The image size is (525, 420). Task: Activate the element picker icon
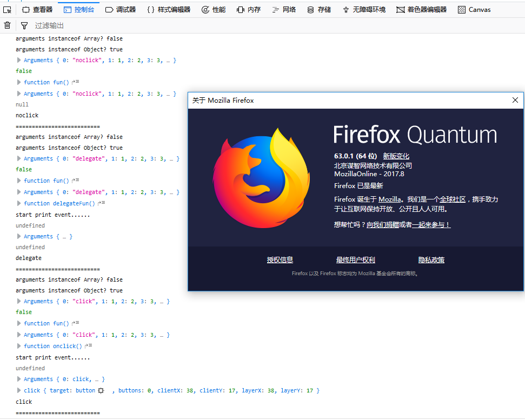click(7, 10)
